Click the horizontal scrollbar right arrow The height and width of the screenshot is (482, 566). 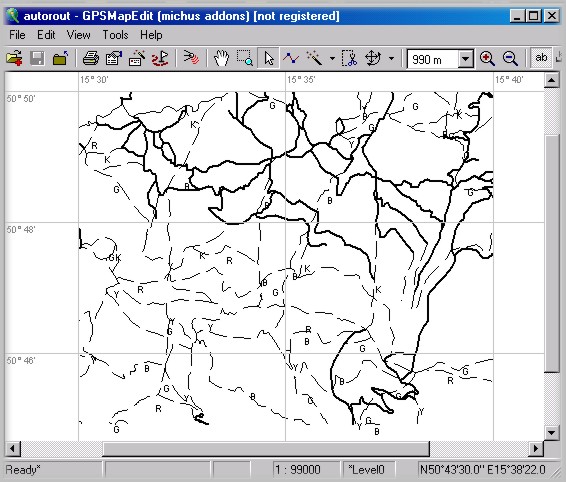[x=536, y=448]
